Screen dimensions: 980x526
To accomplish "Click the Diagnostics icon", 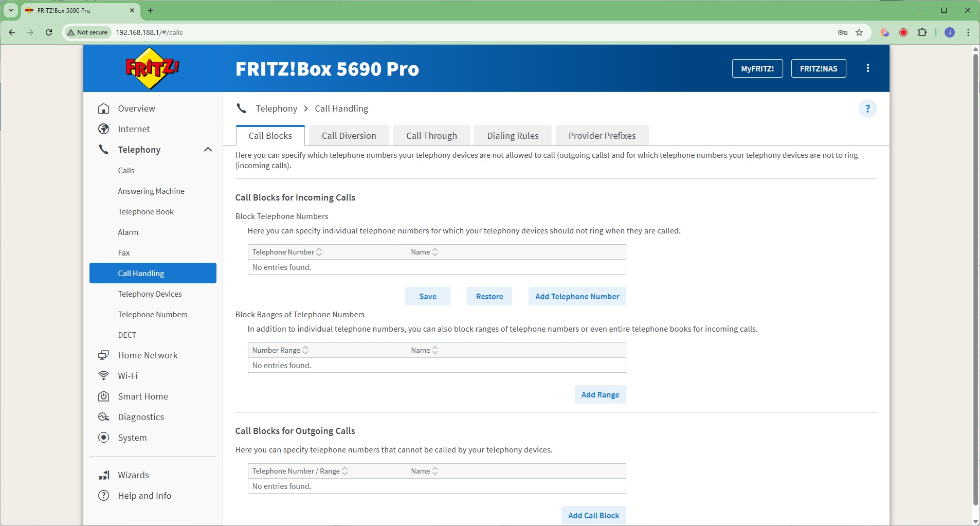I will pos(104,417).
